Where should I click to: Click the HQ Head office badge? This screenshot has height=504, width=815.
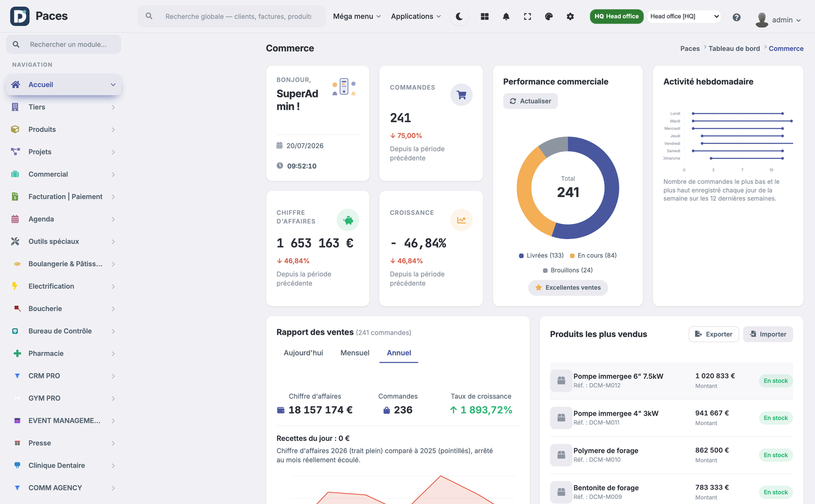[616, 16]
